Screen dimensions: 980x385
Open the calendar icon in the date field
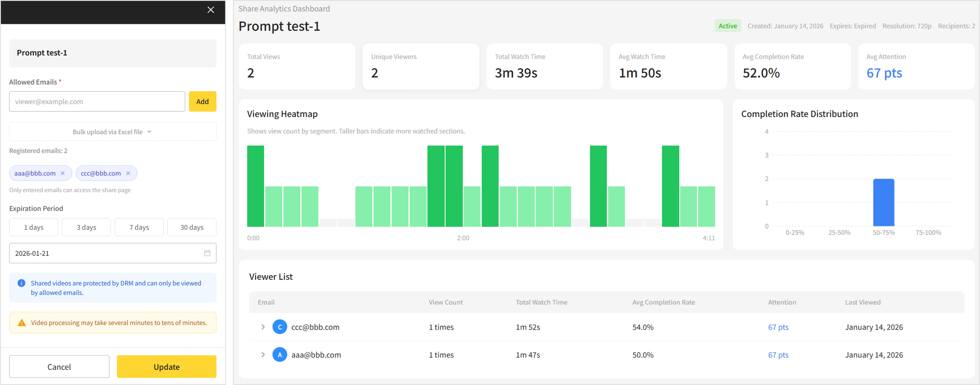207,253
